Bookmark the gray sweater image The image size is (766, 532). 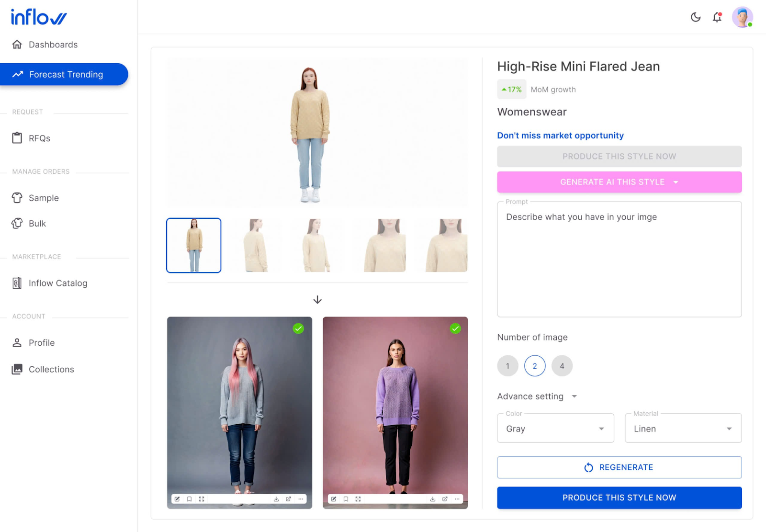click(190, 499)
